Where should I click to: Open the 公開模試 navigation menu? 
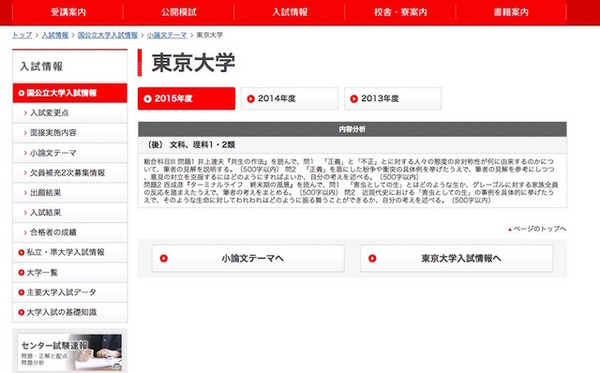pos(178,12)
